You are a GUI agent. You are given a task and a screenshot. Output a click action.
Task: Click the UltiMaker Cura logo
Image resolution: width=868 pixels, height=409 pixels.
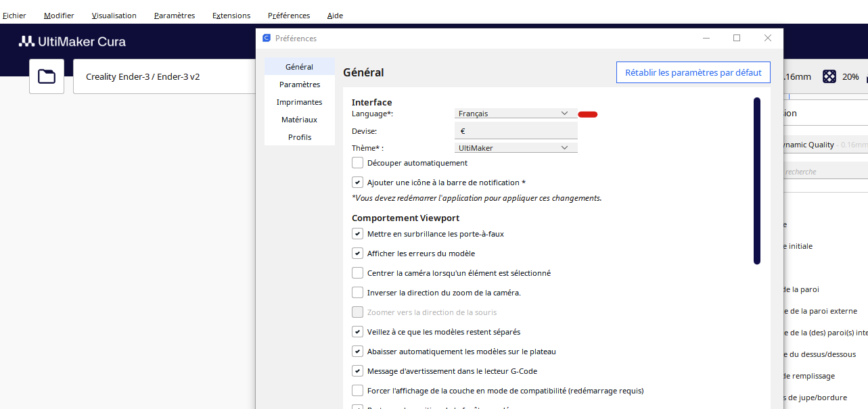(x=72, y=41)
